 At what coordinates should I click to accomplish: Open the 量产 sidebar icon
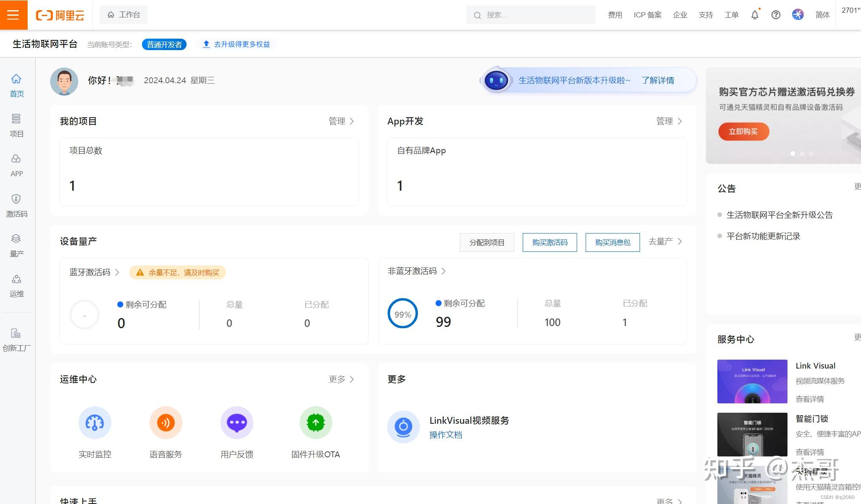[x=17, y=245]
